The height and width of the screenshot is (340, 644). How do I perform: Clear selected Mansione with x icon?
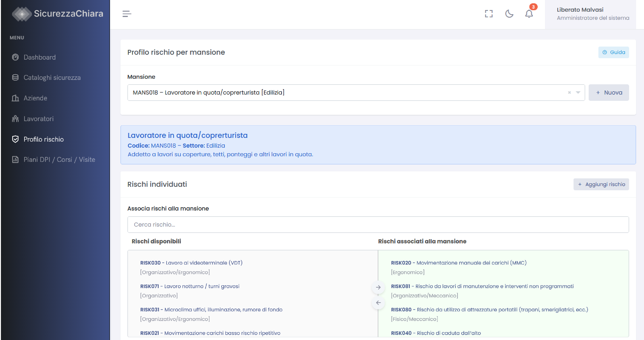(x=569, y=93)
